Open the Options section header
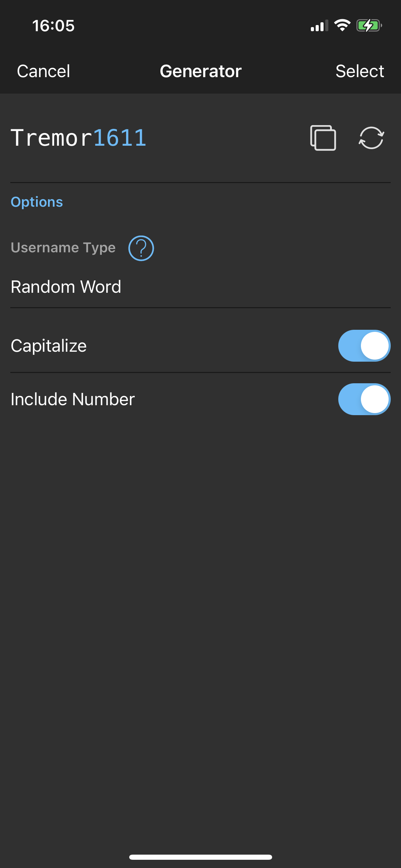Viewport: 401px width, 868px height. click(x=36, y=202)
